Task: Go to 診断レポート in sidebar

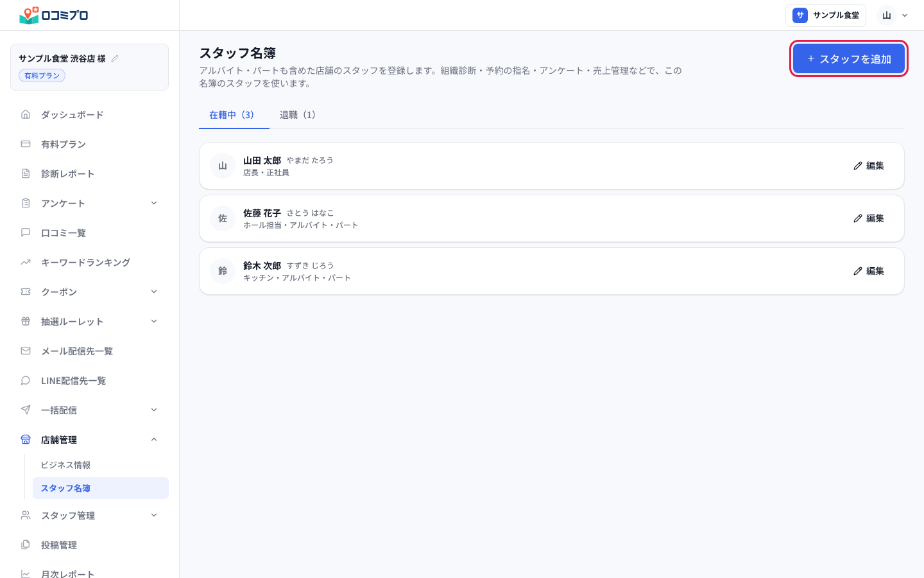Action: [x=89, y=174]
